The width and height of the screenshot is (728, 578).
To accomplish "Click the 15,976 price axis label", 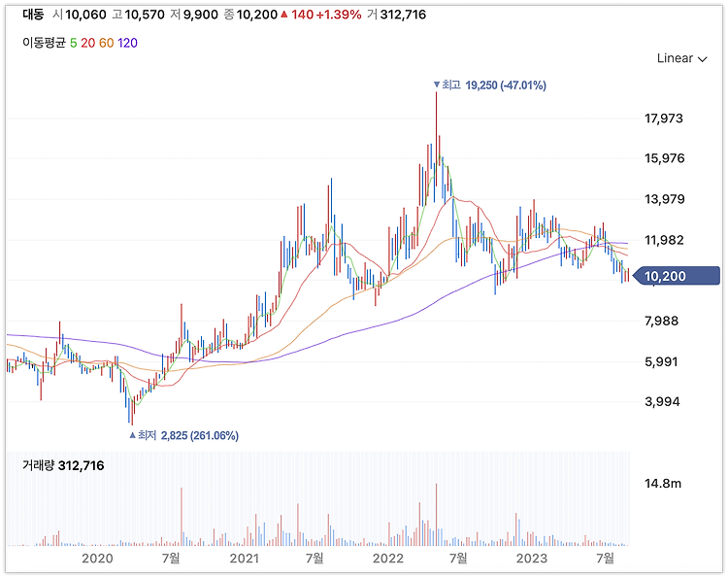I will click(664, 158).
